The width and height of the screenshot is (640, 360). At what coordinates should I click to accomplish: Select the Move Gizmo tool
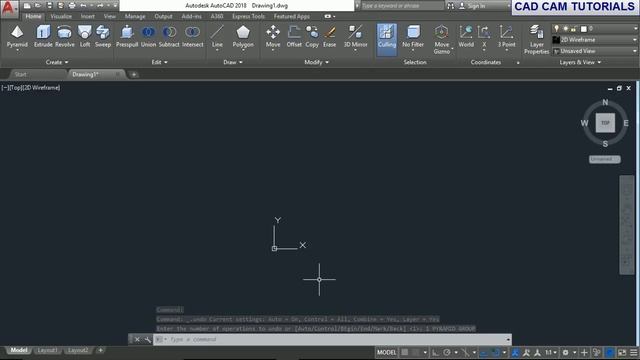coord(442,39)
